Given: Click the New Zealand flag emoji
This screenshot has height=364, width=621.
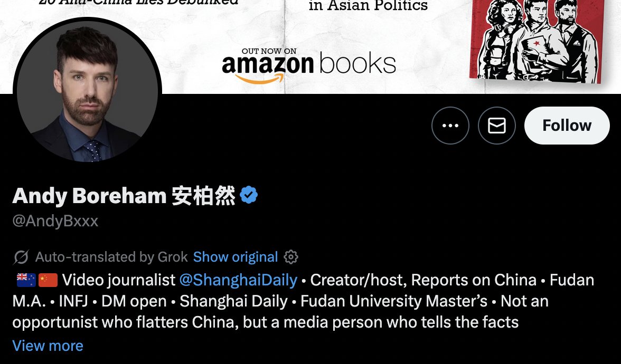Looking at the screenshot, I should pos(26,280).
